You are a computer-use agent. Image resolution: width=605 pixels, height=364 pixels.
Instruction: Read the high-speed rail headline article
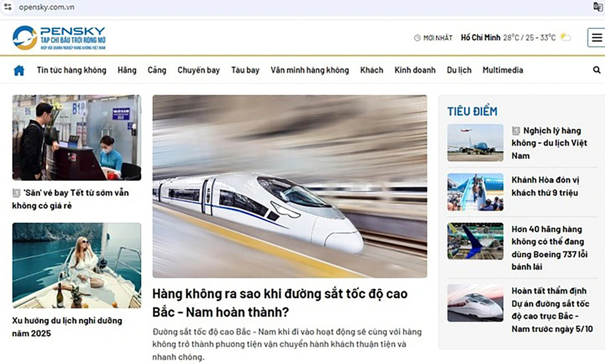[x=280, y=302]
